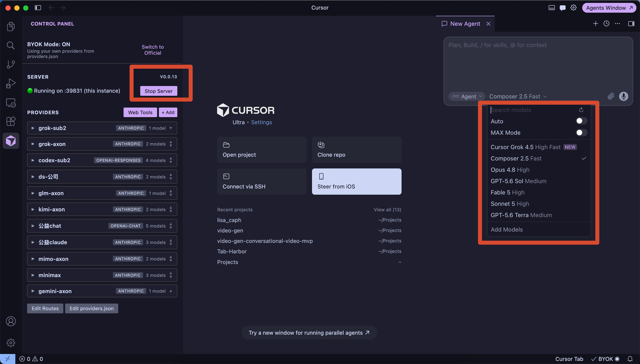Select Cursor Grok 4.5 High Fast model
The width and height of the screenshot is (640, 364).
click(539, 147)
